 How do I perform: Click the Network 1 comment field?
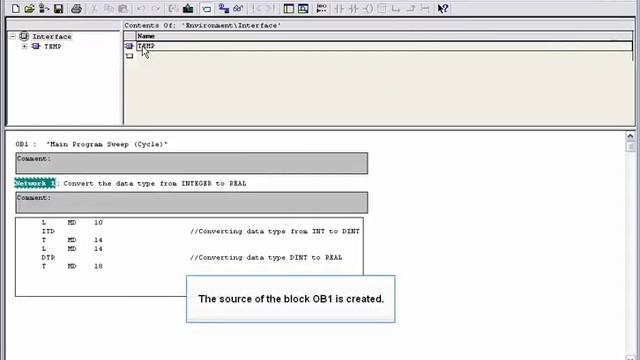(191, 202)
